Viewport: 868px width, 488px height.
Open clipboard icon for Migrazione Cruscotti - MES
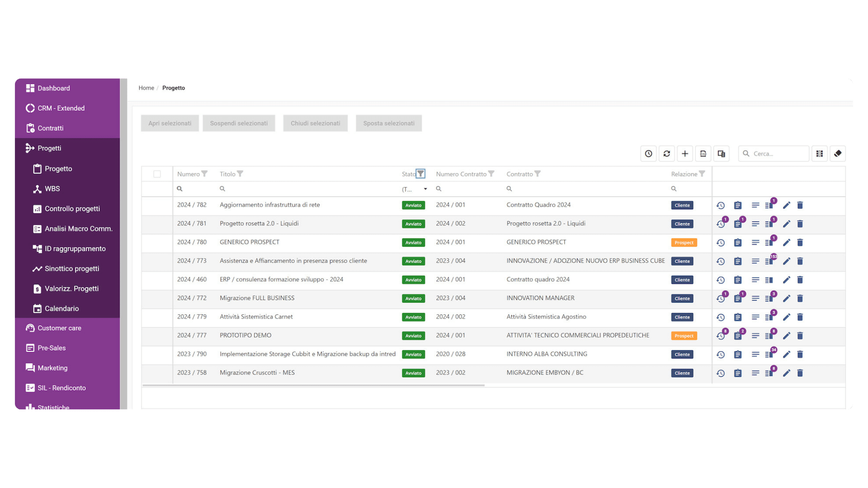[738, 373]
